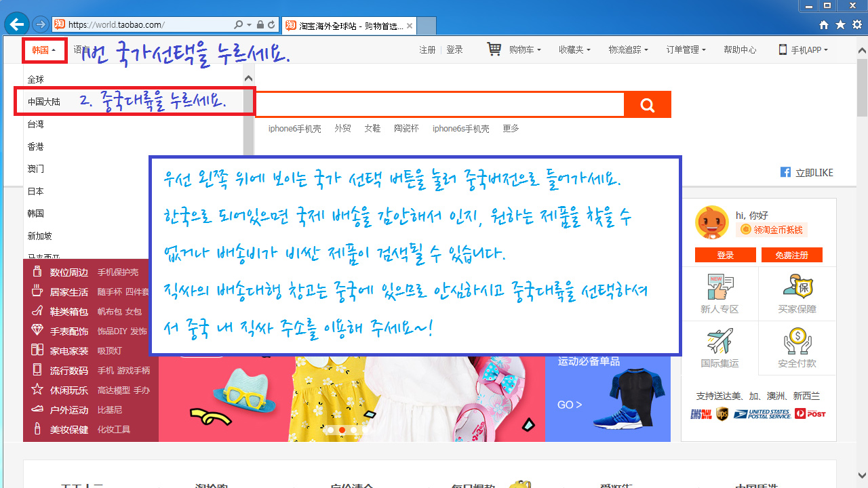The image size is (868, 488).
Task: Click the United States Postal Service logo
Action: (762, 413)
